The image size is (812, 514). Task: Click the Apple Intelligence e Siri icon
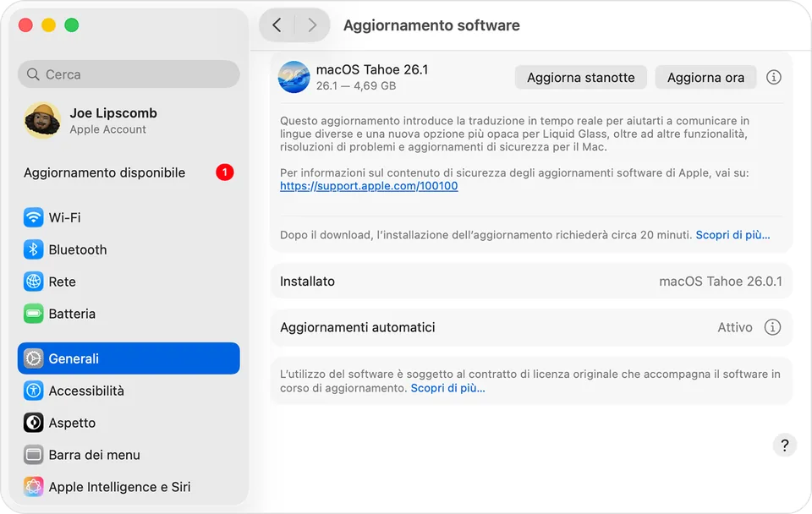(x=33, y=487)
